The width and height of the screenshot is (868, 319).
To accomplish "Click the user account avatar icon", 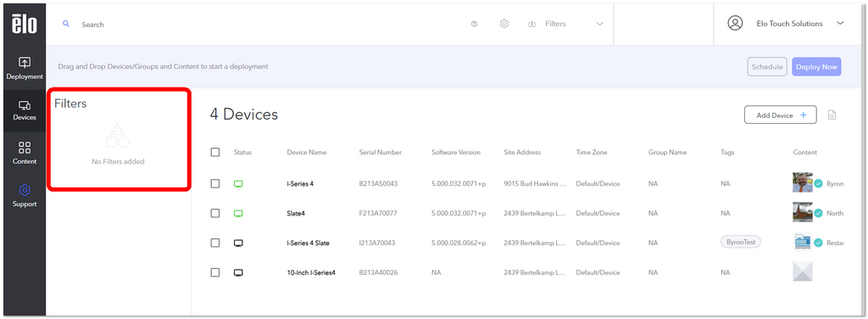I will click(x=735, y=23).
